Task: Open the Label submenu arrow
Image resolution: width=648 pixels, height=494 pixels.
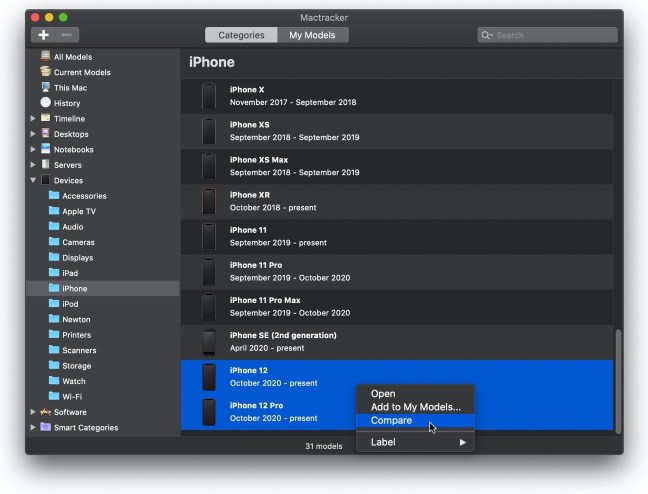Action: pyautogui.click(x=462, y=442)
